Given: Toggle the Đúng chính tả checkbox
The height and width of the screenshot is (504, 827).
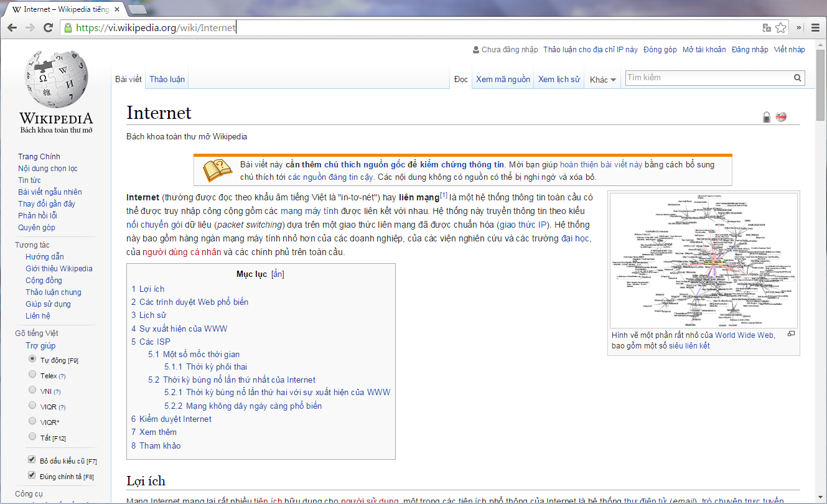Looking at the screenshot, I should (32, 475).
